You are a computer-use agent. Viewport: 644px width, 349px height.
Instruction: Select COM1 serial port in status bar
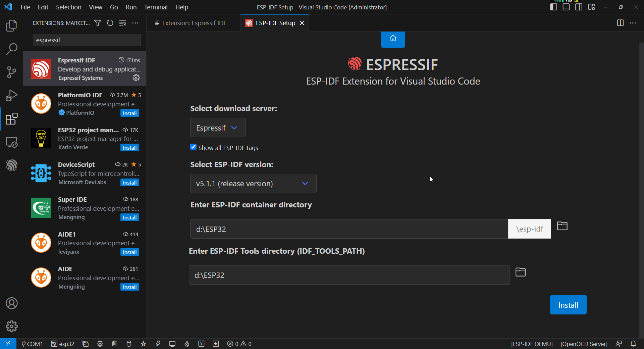(32, 344)
